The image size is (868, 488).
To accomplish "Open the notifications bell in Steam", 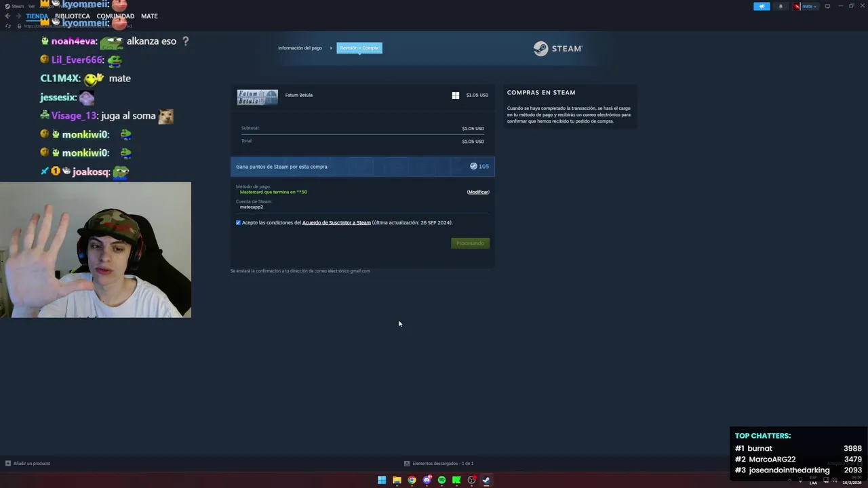I will tap(781, 6).
